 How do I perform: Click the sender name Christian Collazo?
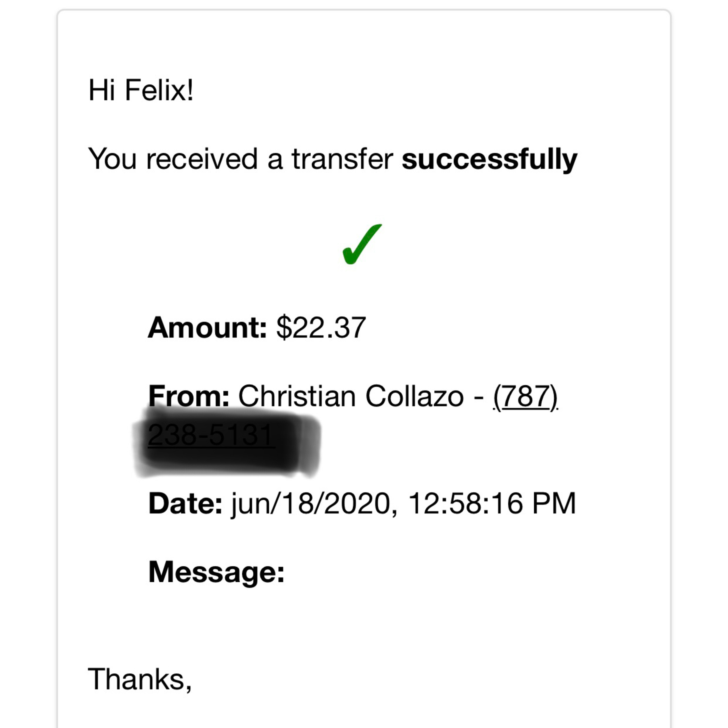pyautogui.click(x=350, y=397)
